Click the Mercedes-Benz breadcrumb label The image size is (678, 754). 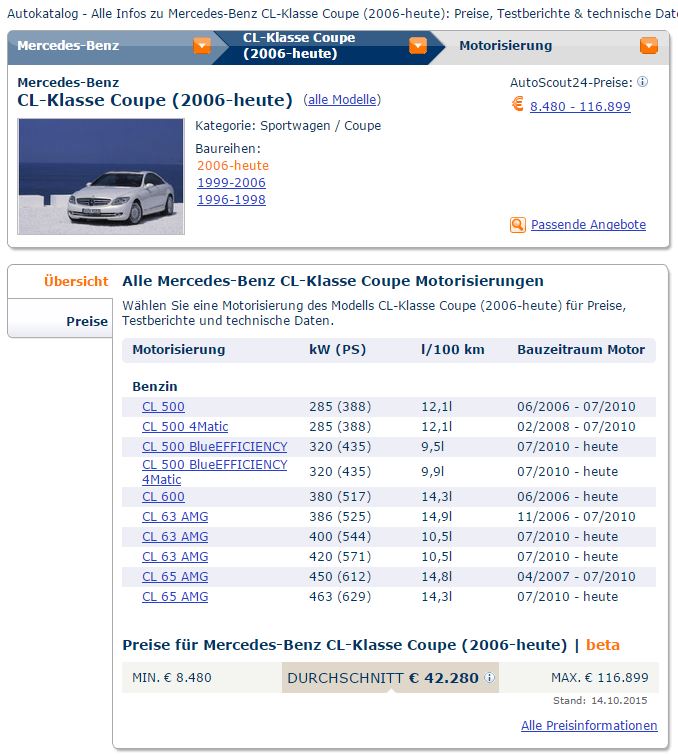point(68,46)
